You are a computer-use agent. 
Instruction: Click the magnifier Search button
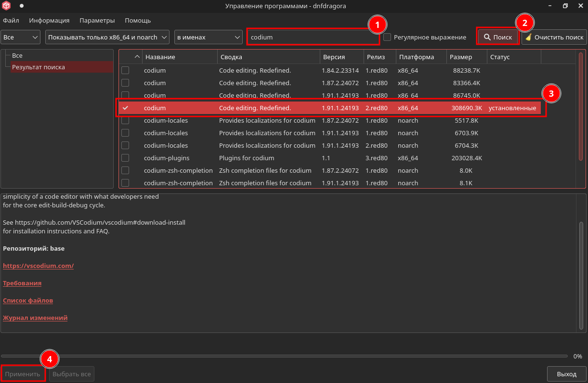pyautogui.click(x=498, y=37)
